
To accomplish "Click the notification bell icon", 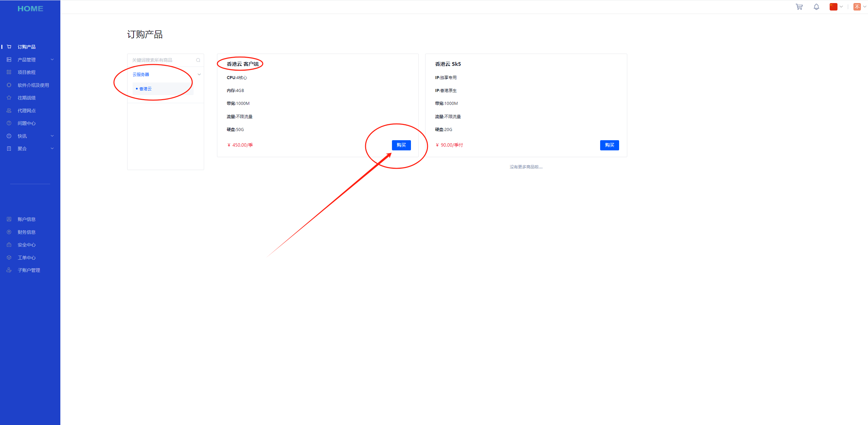I will coord(816,7).
